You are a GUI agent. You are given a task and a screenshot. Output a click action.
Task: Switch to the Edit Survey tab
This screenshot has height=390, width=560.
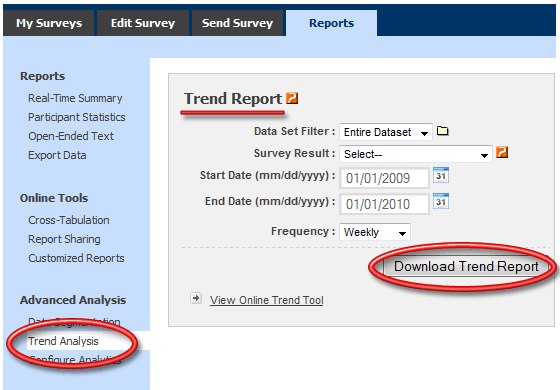143,23
